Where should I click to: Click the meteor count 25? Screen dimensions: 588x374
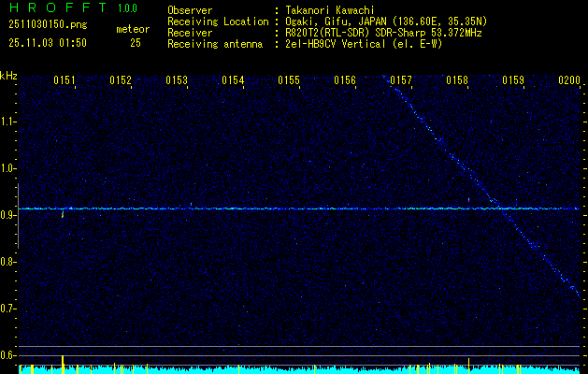click(136, 43)
